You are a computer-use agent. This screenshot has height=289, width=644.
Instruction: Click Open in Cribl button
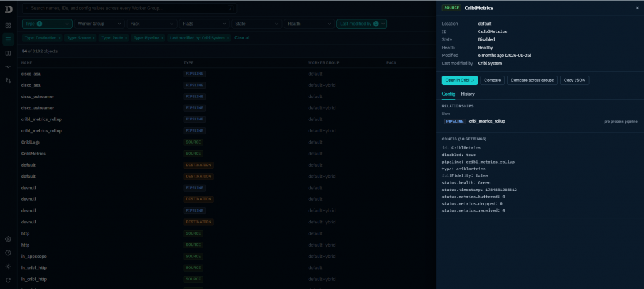click(x=460, y=81)
